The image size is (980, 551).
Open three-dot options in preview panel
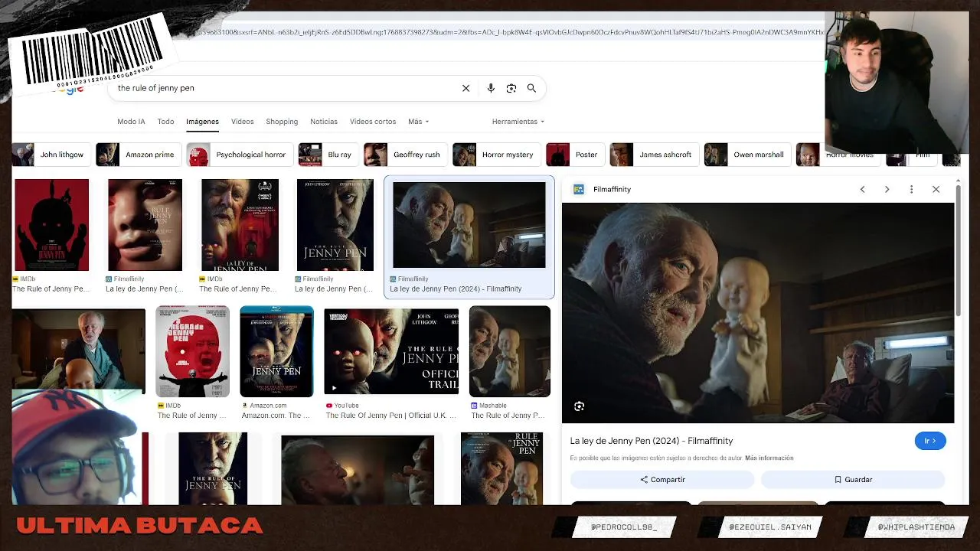[911, 189]
